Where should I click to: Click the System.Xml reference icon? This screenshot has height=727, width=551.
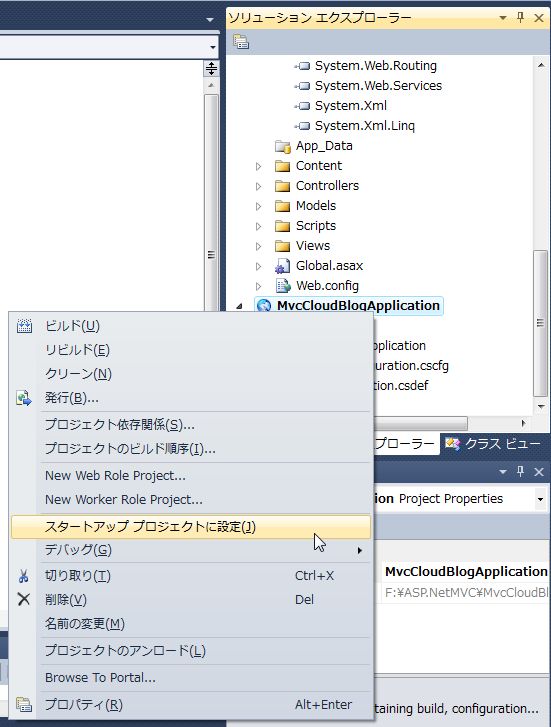pyautogui.click(x=302, y=106)
